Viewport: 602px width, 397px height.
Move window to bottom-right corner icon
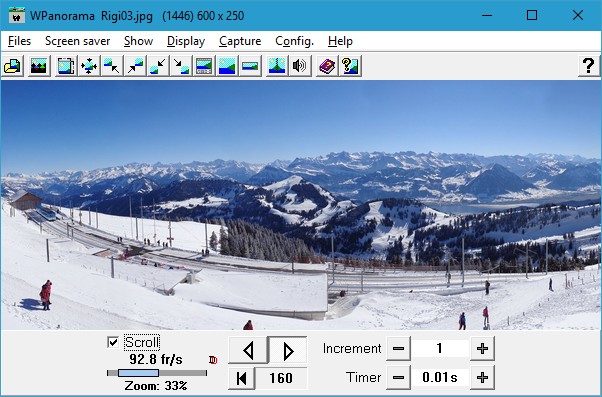click(181, 66)
